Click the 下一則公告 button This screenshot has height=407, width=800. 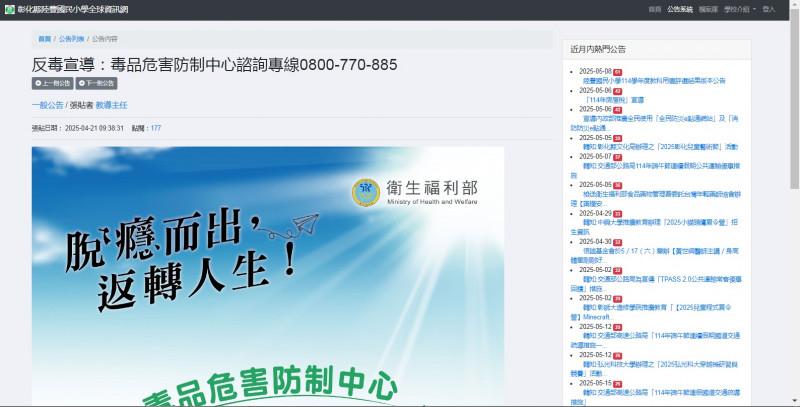[x=96, y=83]
